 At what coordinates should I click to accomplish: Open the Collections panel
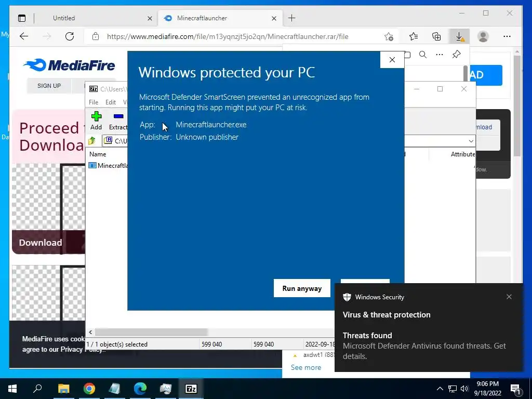coord(436,36)
